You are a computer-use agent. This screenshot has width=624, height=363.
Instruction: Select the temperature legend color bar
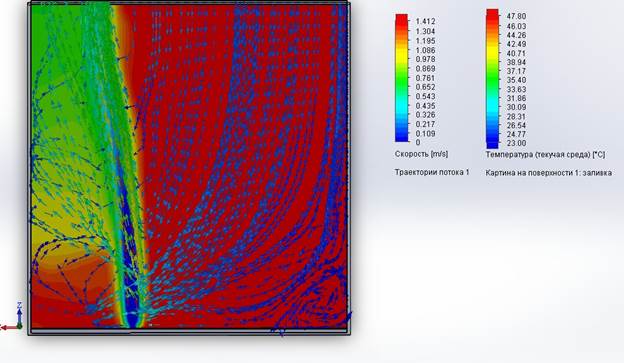[x=492, y=79]
